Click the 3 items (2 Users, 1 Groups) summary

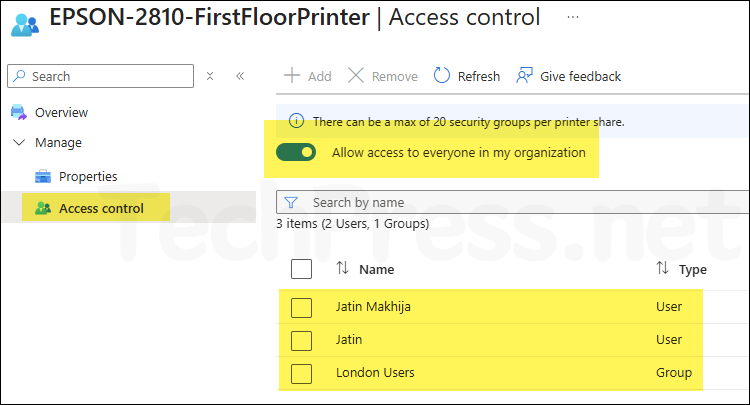[x=353, y=223]
